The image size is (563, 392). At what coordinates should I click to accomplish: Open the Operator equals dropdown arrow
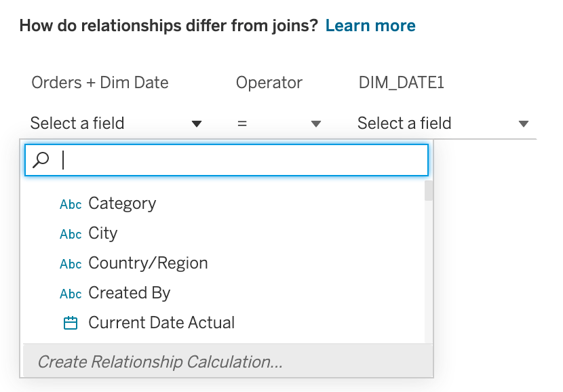pos(316,124)
